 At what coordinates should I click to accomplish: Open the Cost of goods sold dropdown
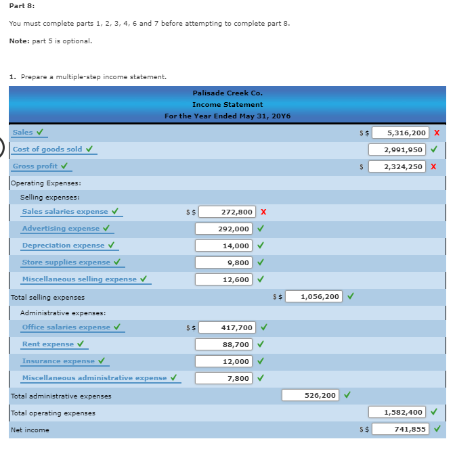(x=53, y=149)
